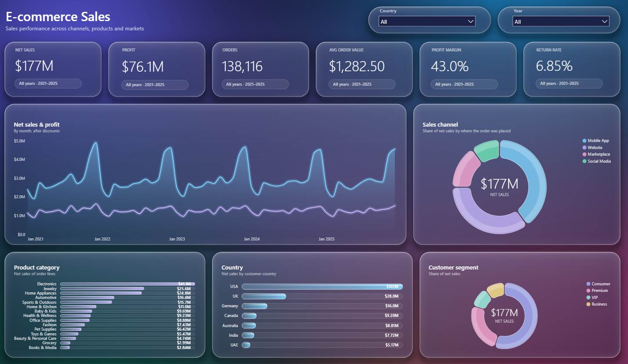This screenshot has width=628, height=364.
Task: Click the Consumer legend color dot
Action: point(588,284)
